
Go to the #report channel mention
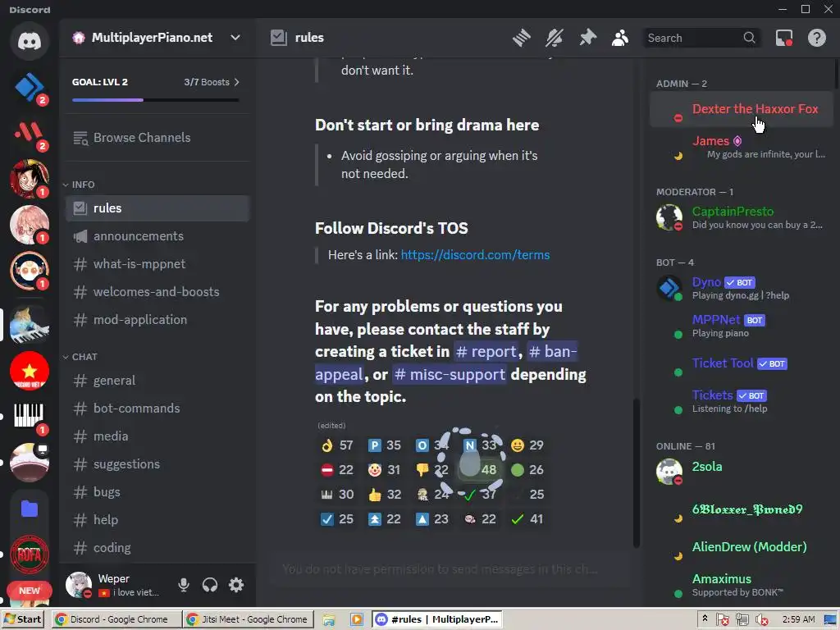pos(486,351)
